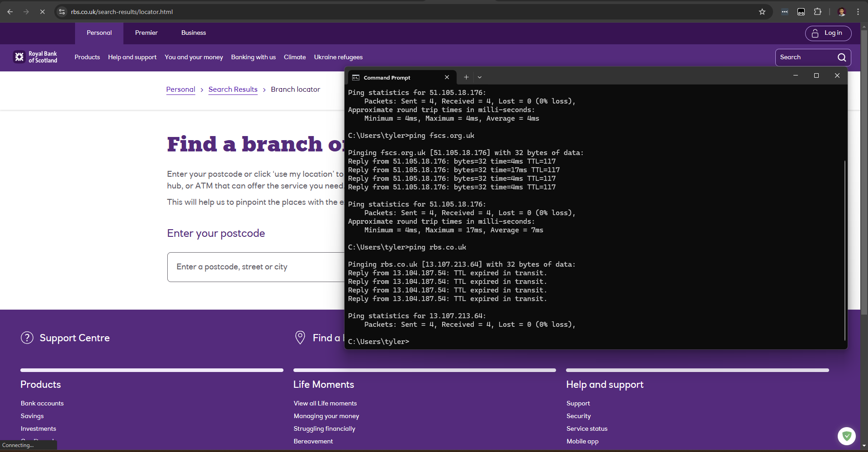Stop page loading with the X button
868x452 pixels.
[x=42, y=12]
